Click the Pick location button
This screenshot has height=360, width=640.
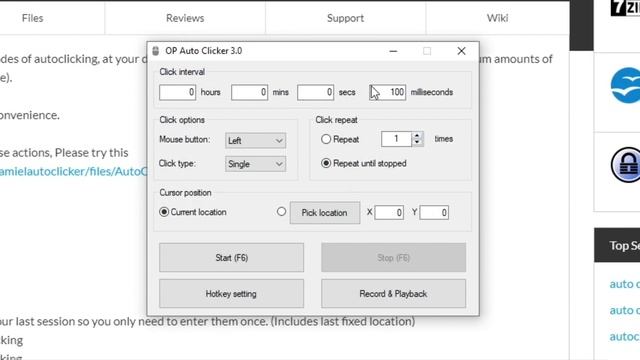(x=325, y=213)
